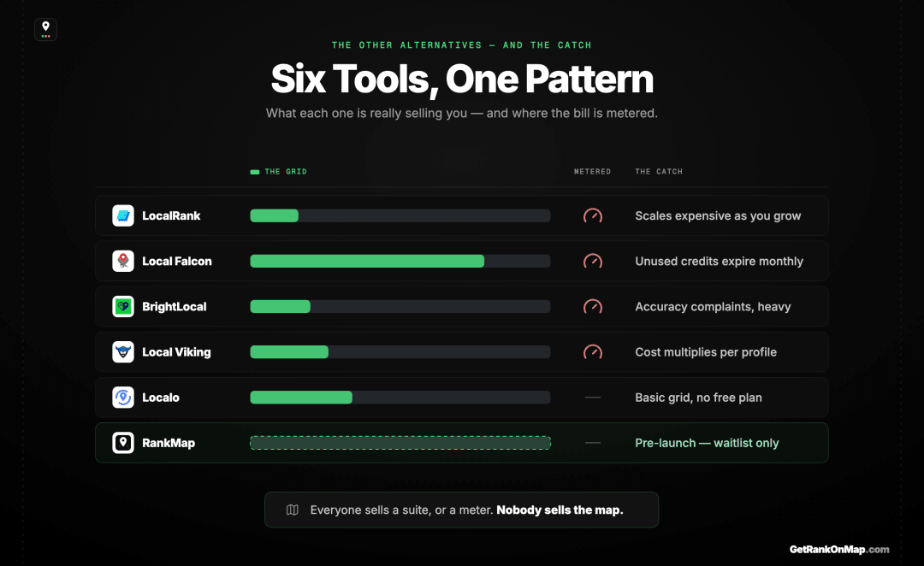Select the Local Viking name label
Screen dimensions: 924x566
(176, 351)
